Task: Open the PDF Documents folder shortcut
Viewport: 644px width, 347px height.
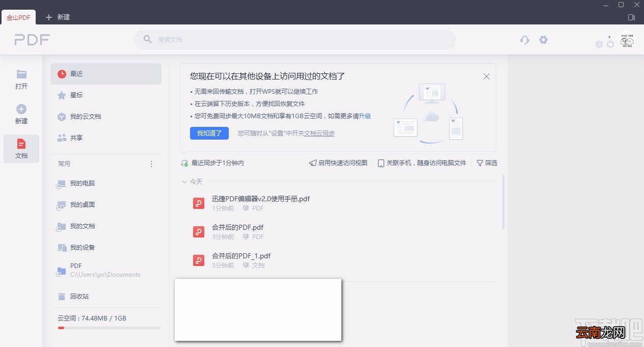Action: coord(106,270)
